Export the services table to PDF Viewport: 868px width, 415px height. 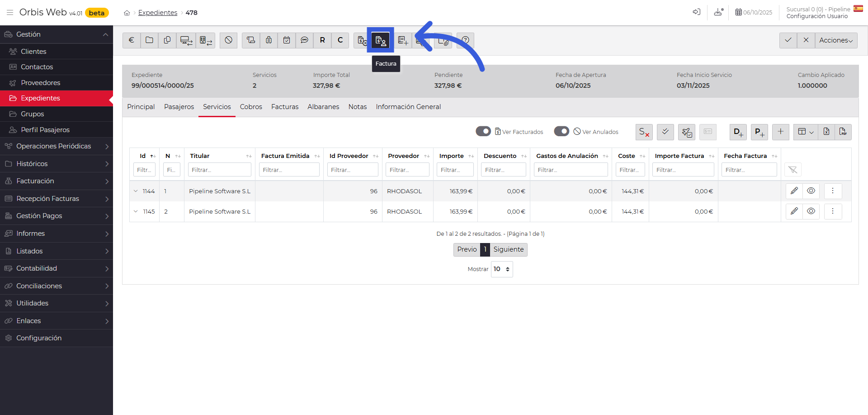tap(844, 132)
